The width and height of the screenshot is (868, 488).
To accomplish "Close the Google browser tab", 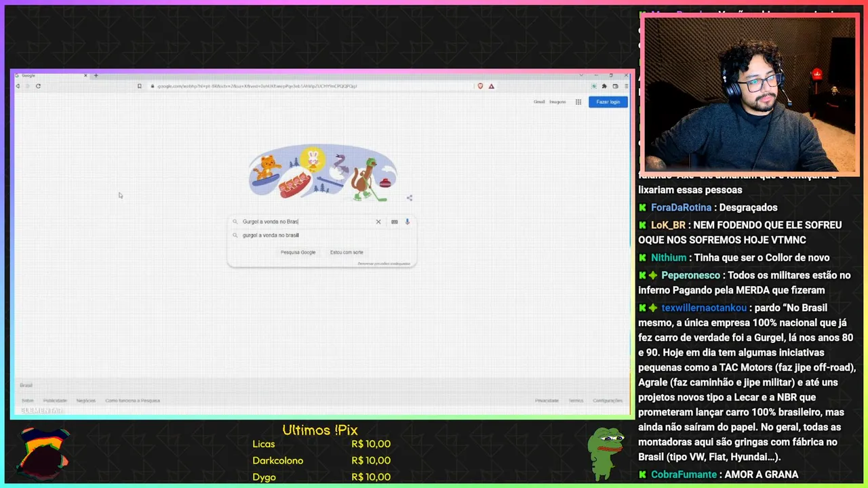I will click(x=85, y=75).
